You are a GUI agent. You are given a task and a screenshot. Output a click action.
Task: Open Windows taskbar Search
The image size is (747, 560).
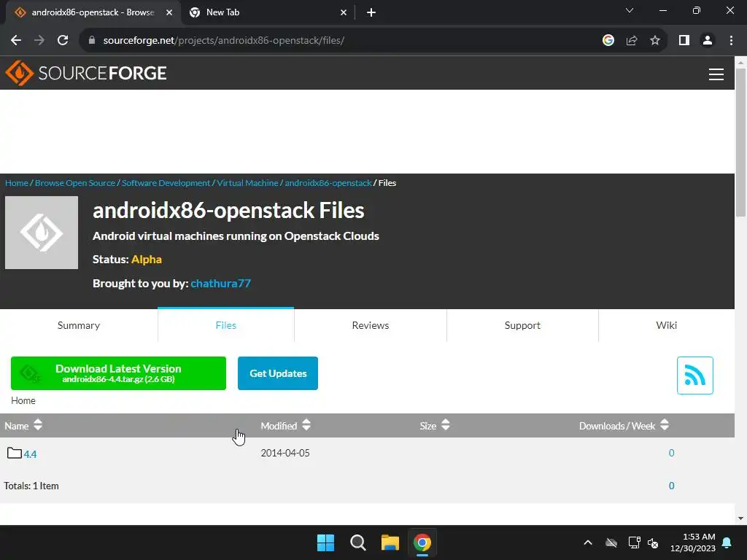pyautogui.click(x=357, y=542)
